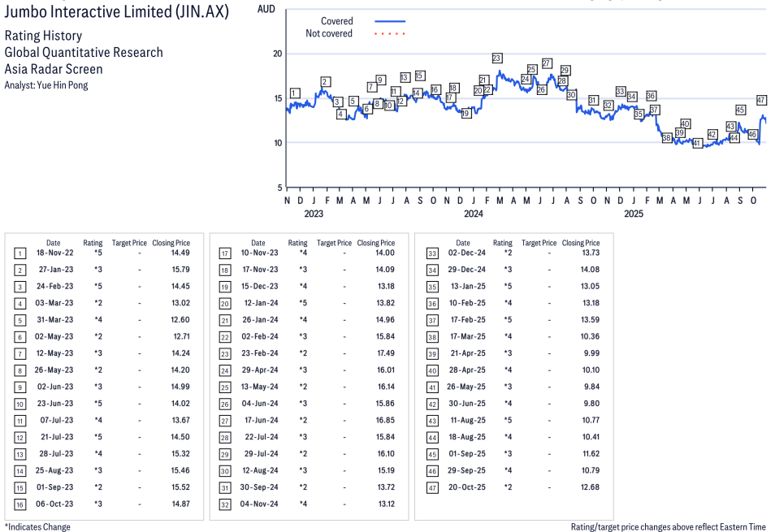Click the blue Covered legend line sample
This screenshot has height=532, width=775.
(390, 21)
